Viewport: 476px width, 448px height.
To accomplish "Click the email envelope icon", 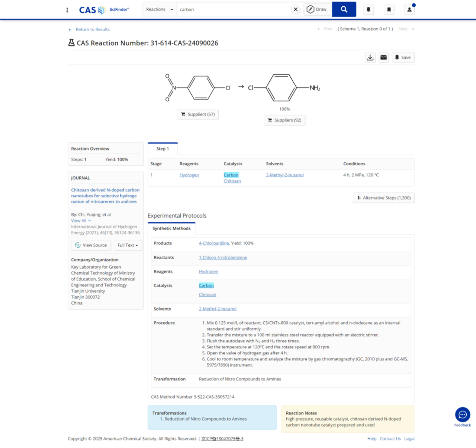I will pyautogui.click(x=383, y=58).
